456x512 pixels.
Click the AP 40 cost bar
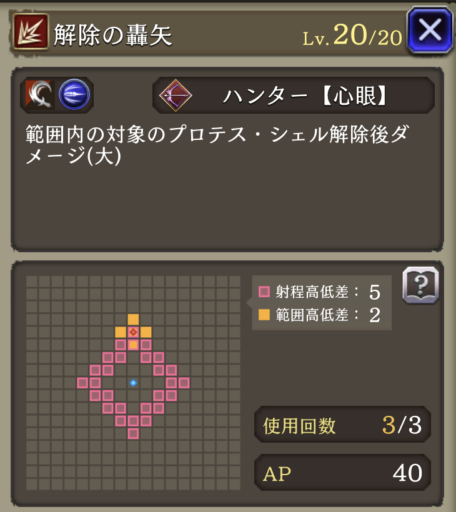pyautogui.click(x=342, y=472)
